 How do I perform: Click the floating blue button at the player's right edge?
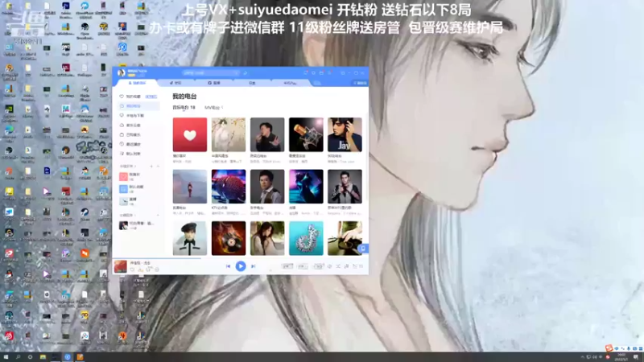pos(363,249)
